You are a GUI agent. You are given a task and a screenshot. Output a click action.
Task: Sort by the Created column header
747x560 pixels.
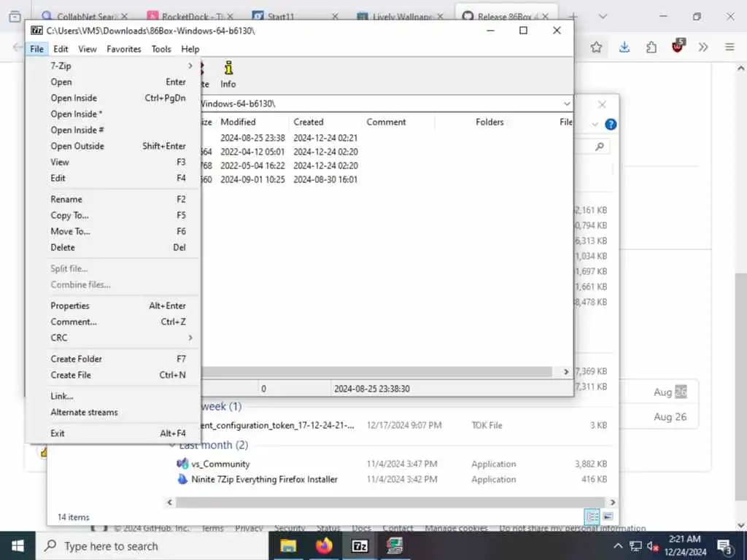coord(325,122)
